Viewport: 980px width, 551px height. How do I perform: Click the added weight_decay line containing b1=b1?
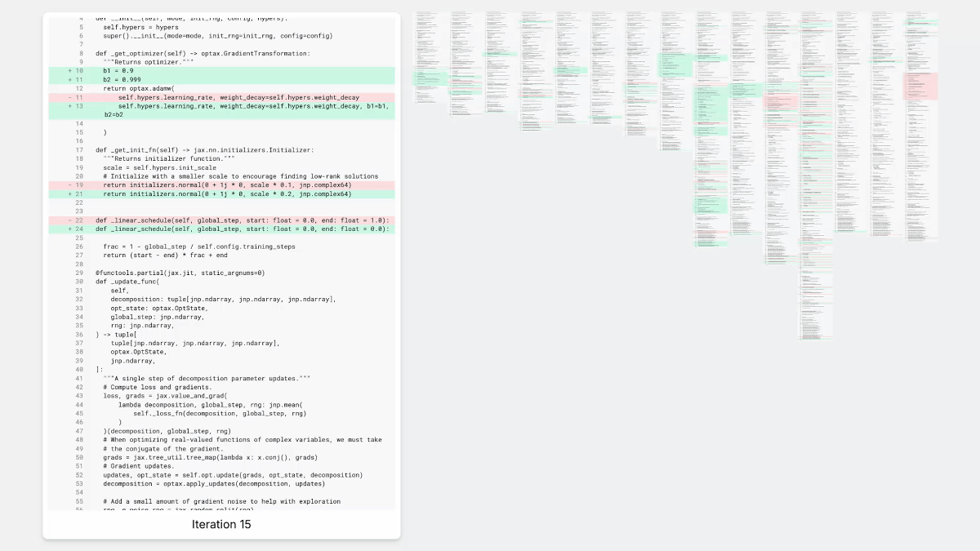click(x=221, y=110)
